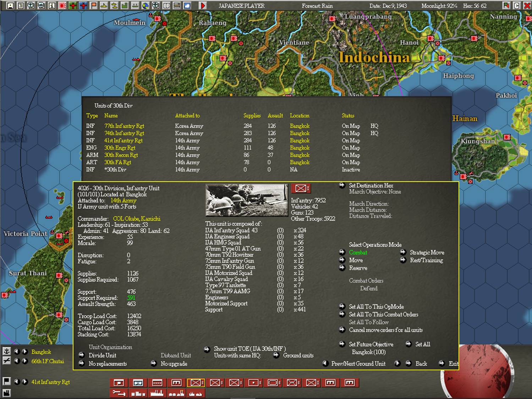Image resolution: width=532 pixels, height=399 pixels.
Task: Select the highlighted infantry unit counter in bottom bar
Action: (196, 383)
